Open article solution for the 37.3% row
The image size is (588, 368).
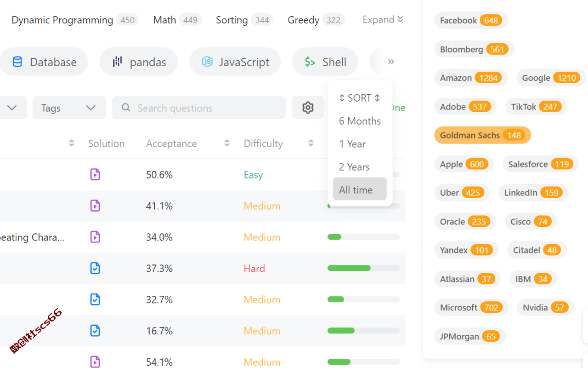(95, 268)
